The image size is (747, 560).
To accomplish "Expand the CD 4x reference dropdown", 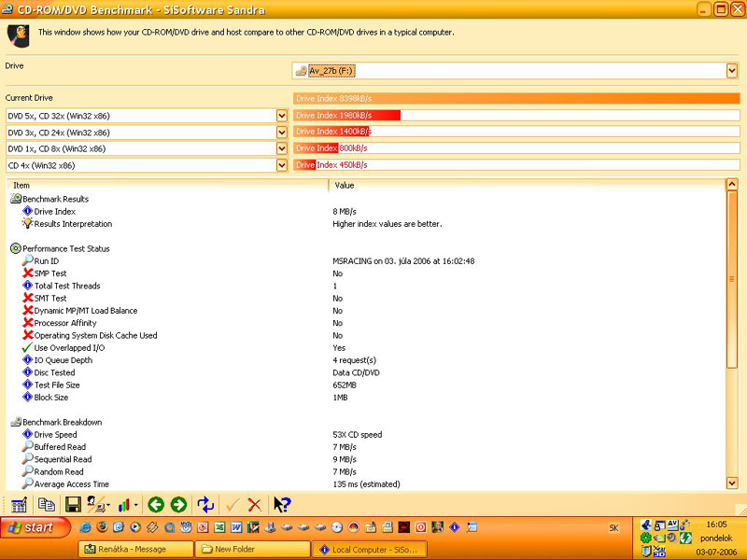I will point(282,165).
